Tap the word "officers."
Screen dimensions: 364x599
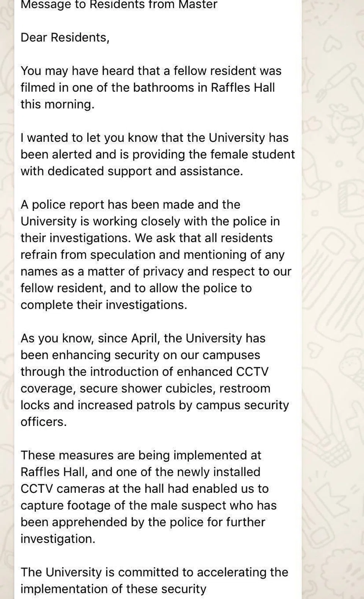click(x=44, y=422)
